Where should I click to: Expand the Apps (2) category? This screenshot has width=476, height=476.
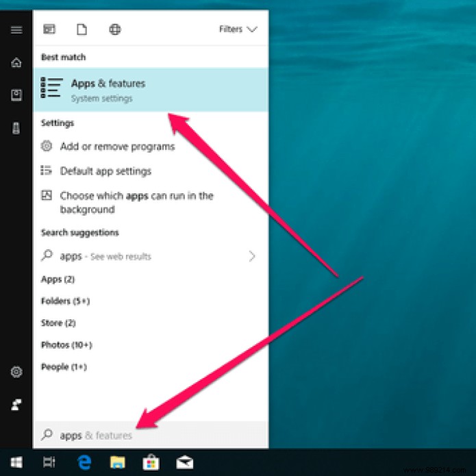[58, 279]
